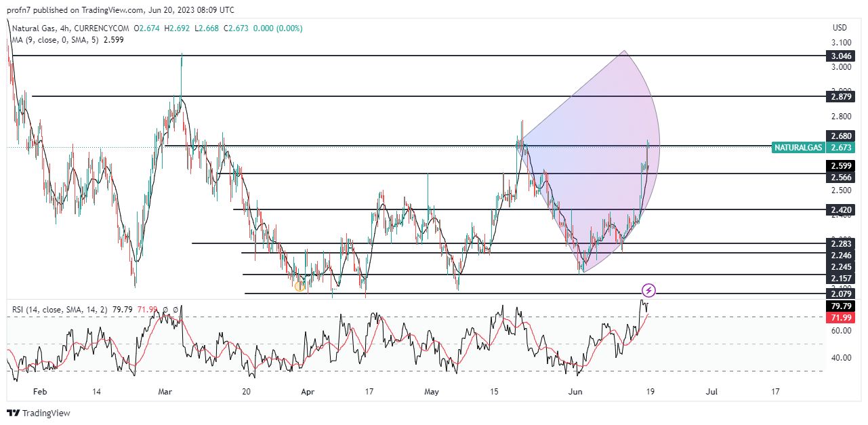Click the Jun date axis label
This screenshot has width=868, height=425.
[575, 392]
